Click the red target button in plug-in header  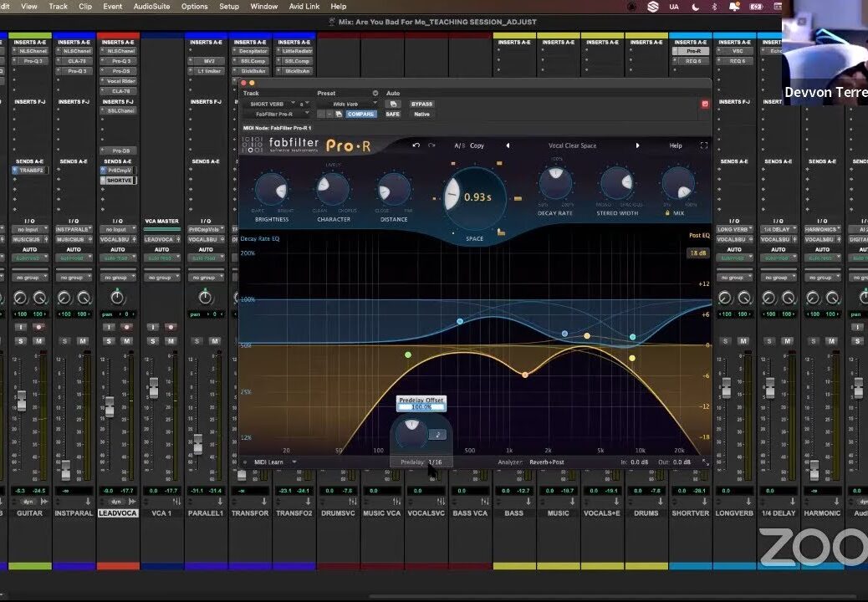[705, 104]
